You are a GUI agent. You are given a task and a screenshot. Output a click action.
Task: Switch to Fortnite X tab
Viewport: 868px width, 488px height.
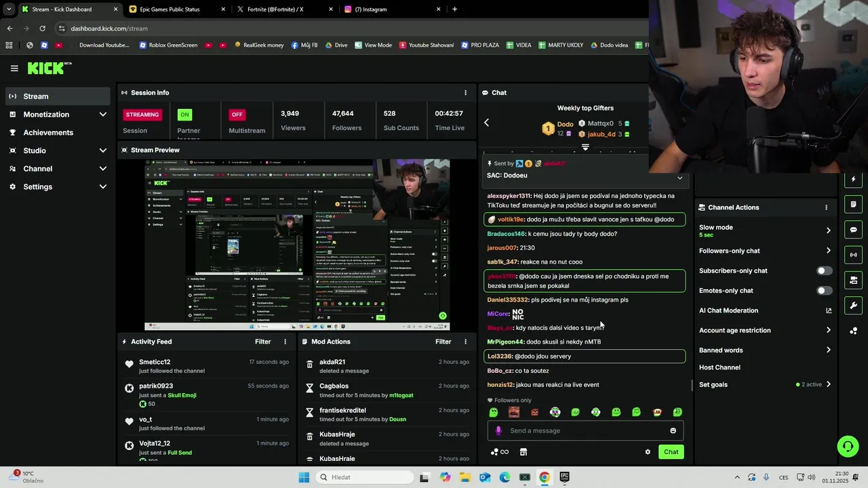click(283, 9)
